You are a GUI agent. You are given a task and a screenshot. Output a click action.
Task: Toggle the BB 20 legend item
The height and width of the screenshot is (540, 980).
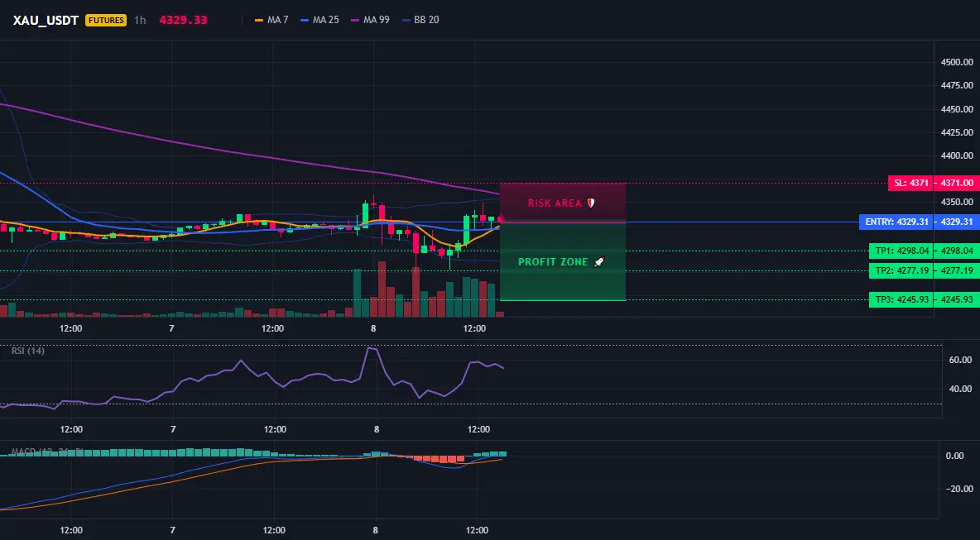click(420, 20)
